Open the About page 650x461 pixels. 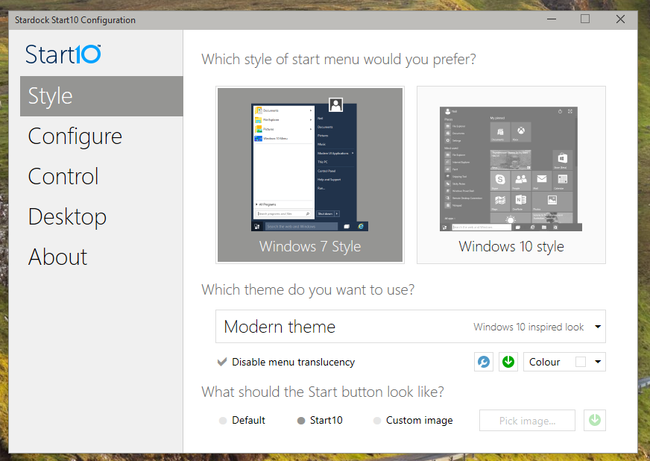[x=58, y=257]
